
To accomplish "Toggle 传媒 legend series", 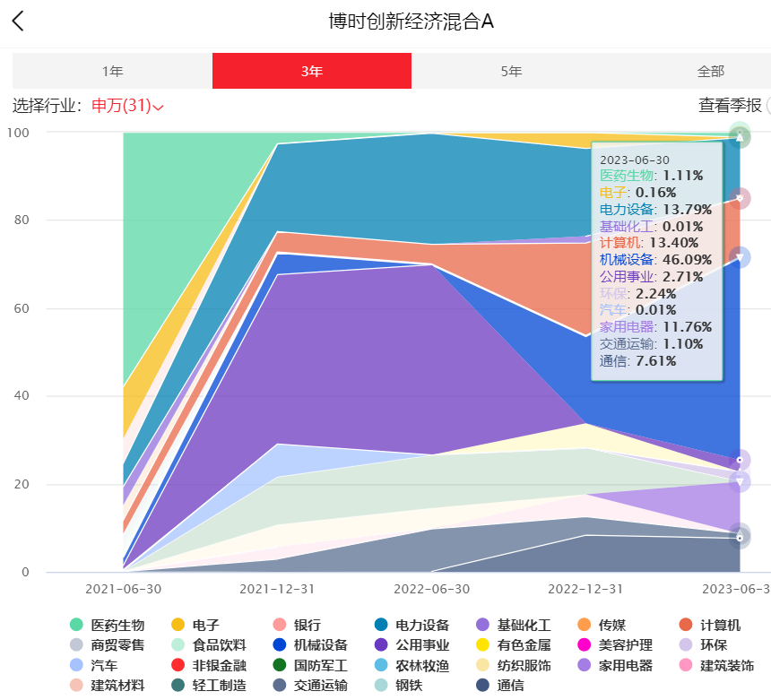I will (x=602, y=625).
